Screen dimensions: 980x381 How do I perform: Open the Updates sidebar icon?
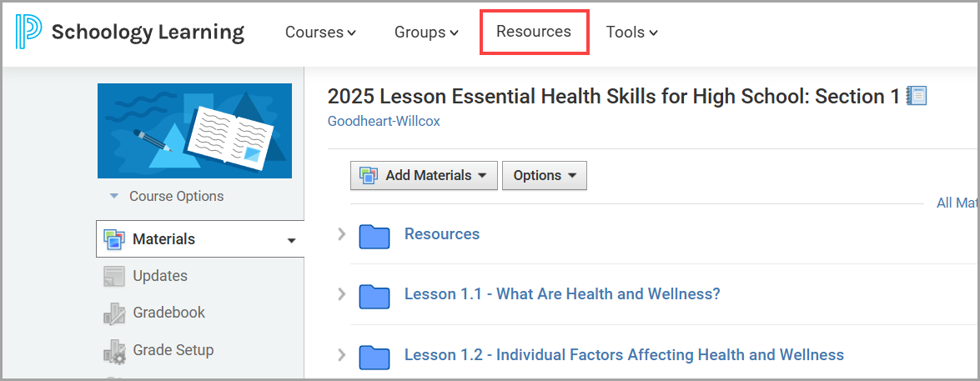(114, 276)
